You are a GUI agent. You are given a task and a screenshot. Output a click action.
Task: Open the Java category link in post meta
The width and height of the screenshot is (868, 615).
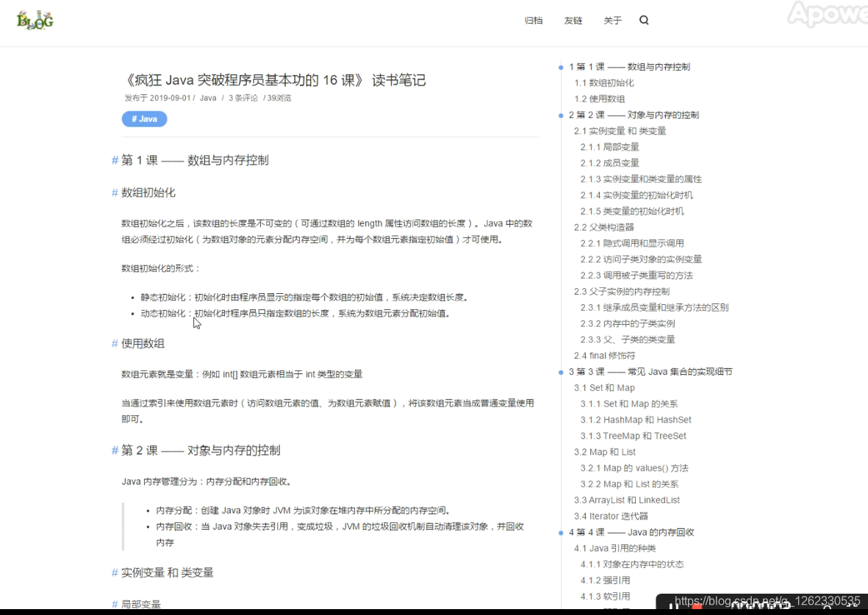pos(208,98)
